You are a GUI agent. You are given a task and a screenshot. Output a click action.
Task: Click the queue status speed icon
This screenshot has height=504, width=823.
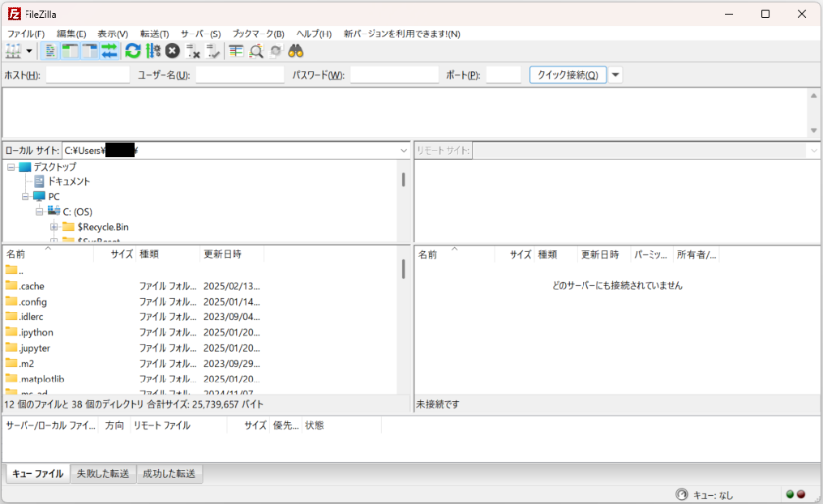682,494
